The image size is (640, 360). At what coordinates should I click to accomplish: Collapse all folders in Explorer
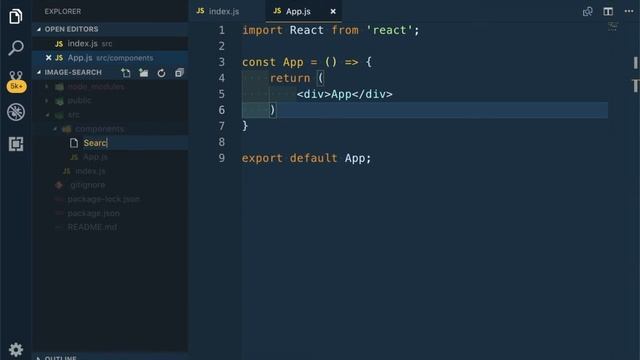179,73
